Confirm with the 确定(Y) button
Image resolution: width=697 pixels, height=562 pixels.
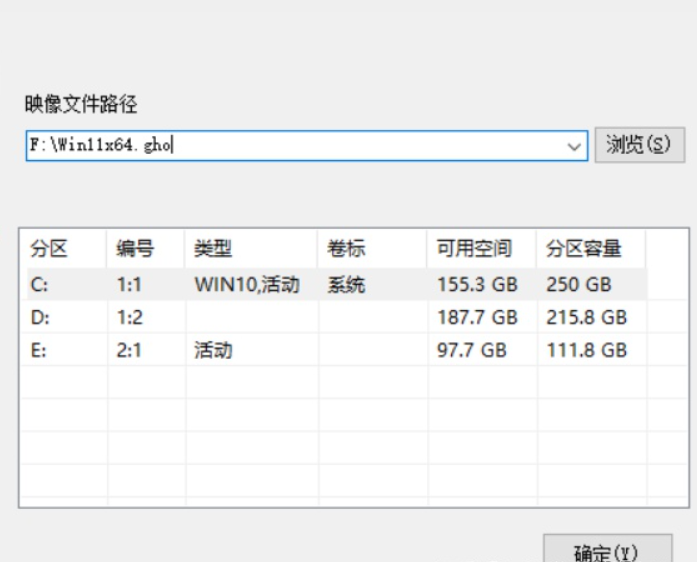pyautogui.click(x=607, y=550)
